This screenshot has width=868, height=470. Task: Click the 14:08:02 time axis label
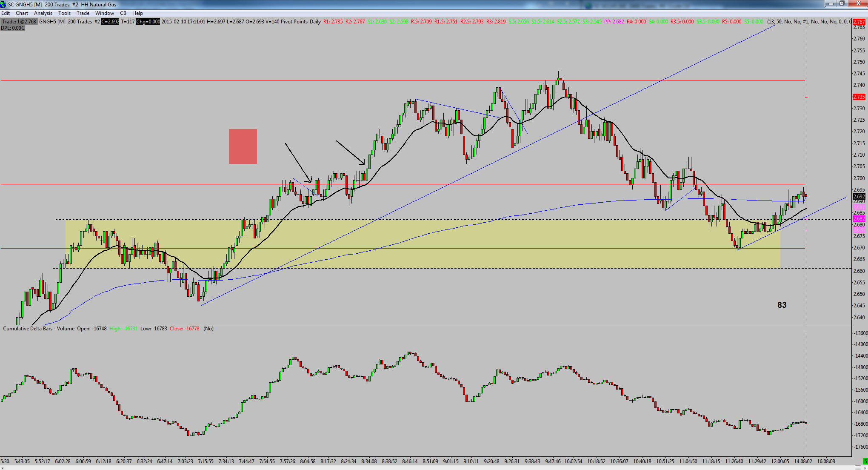click(803, 461)
